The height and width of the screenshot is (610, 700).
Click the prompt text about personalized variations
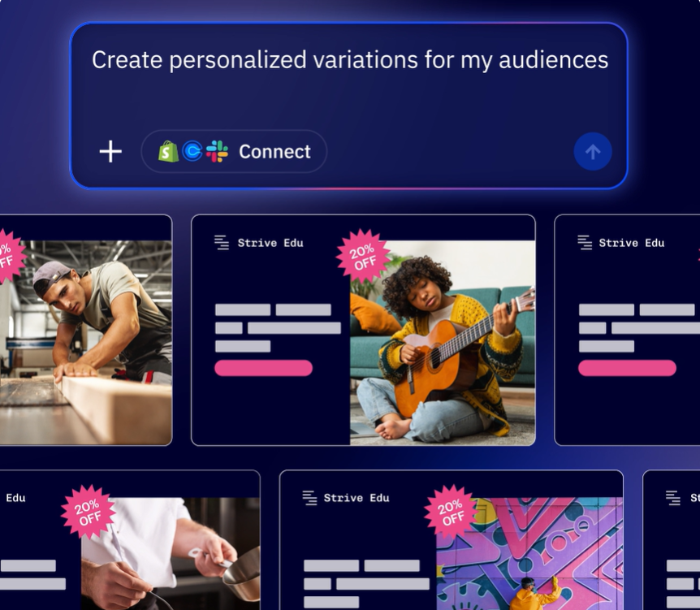click(350, 60)
